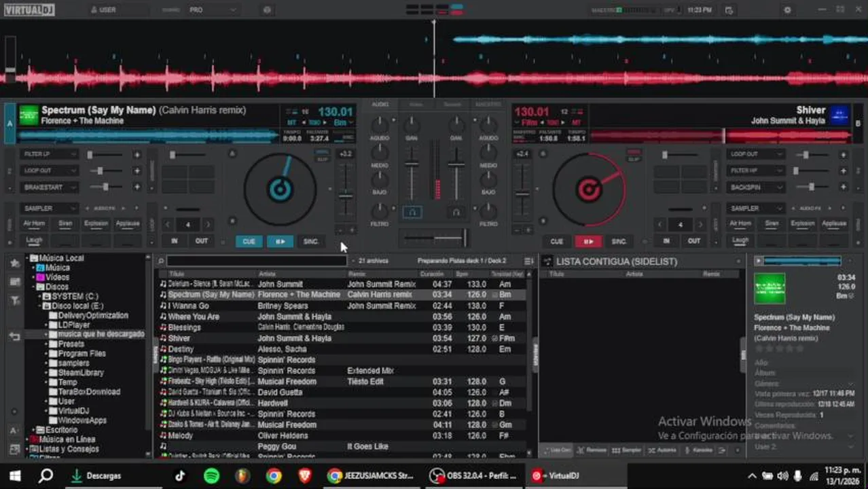The height and width of the screenshot is (489, 868).
Task: Toggle the deck B SLIP mode button
Action: pos(634,159)
